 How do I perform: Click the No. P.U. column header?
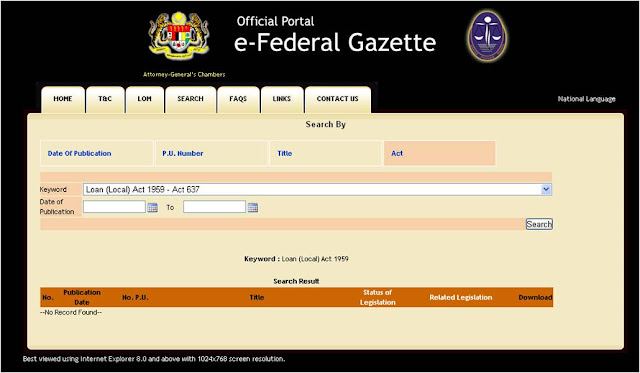135,298
